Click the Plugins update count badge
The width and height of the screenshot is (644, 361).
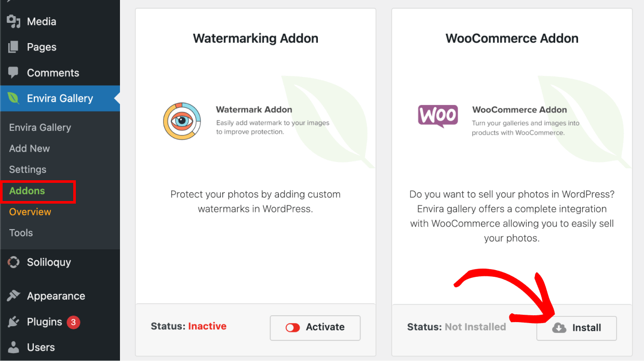pyautogui.click(x=73, y=322)
